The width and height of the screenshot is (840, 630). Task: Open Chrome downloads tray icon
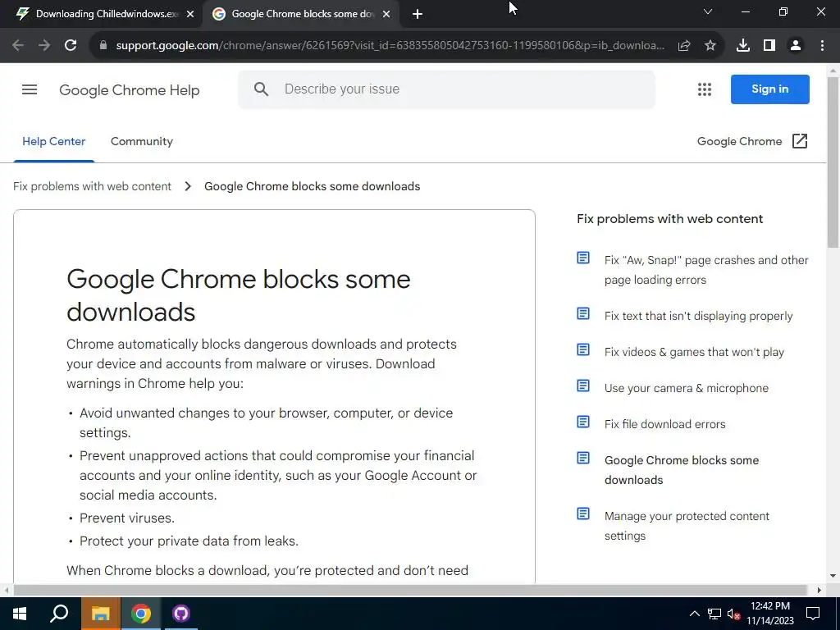click(x=743, y=46)
